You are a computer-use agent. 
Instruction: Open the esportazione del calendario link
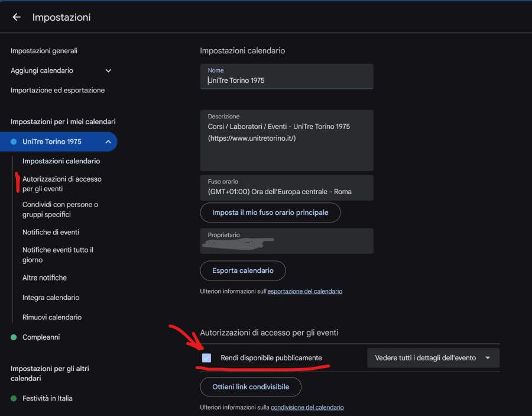tap(304, 291)
